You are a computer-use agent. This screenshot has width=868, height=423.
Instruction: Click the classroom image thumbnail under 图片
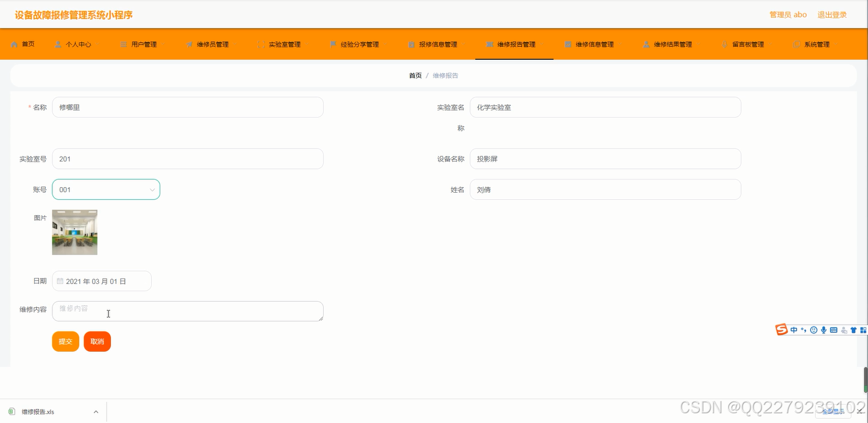click(x=74, y=232)
